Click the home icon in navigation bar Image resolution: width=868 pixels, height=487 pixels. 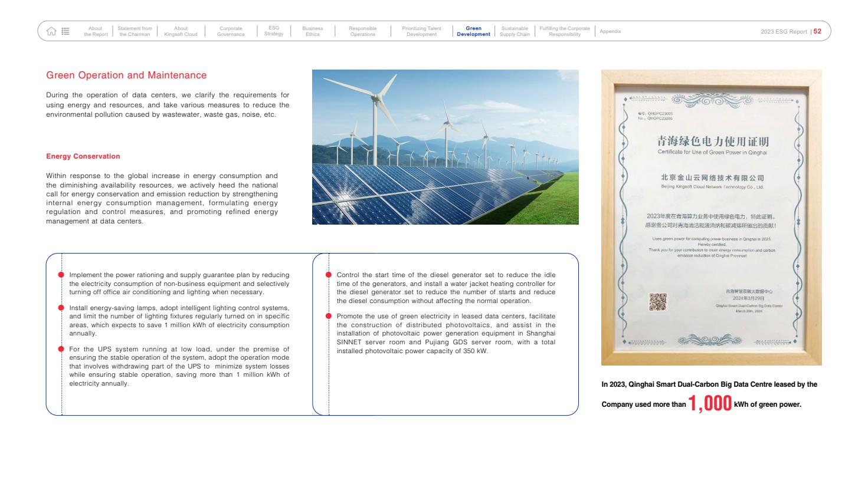[51, 31]
